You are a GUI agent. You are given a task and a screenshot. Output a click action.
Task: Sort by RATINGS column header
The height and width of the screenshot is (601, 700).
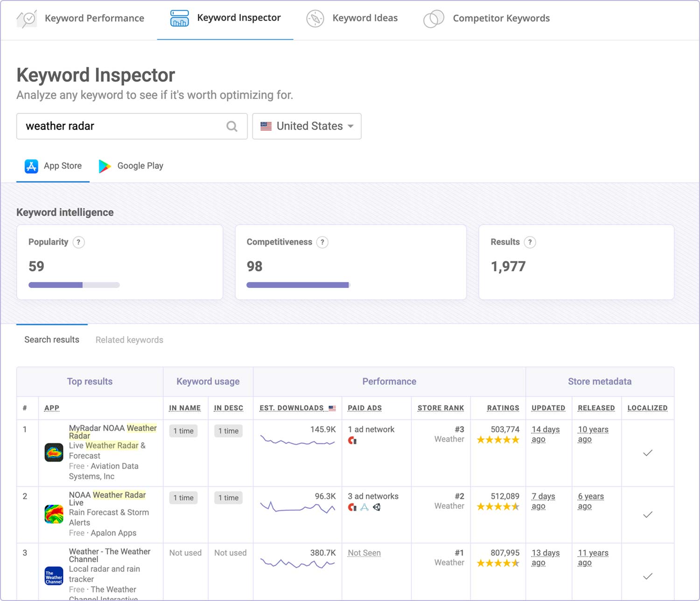click(503, 408)
